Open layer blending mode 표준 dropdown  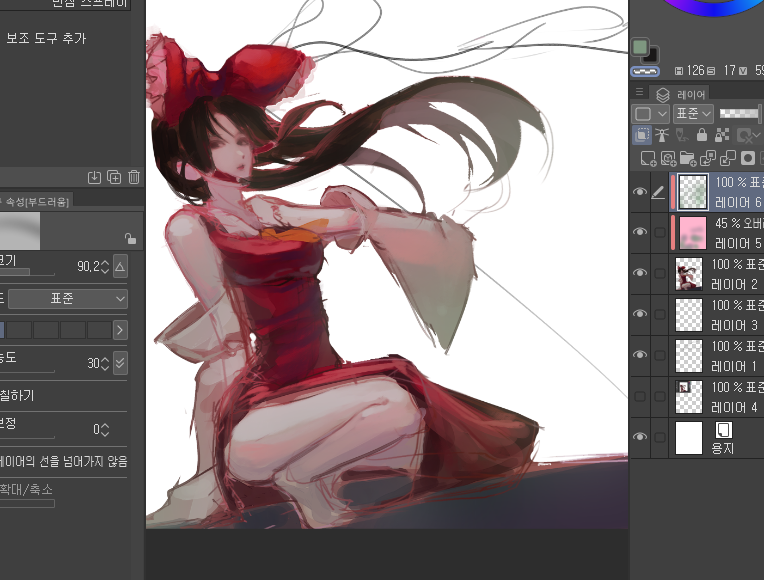(693, 114)
